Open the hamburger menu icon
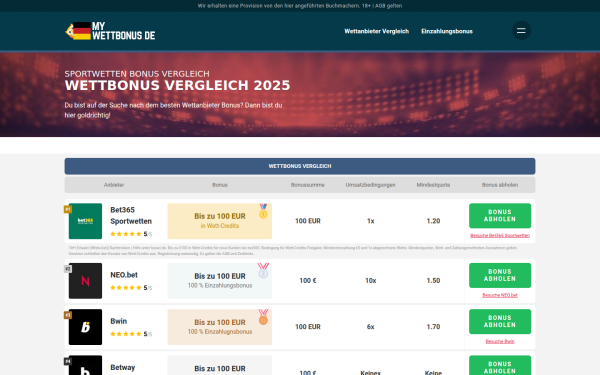 [521, 31]
